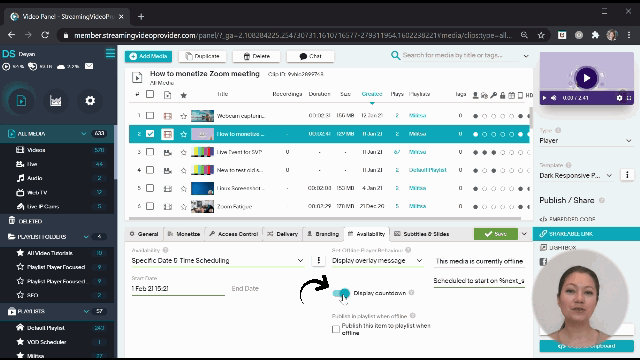Viewport: 640px width, 360px height.
Task: Collapse the All Media section
Action: tap(84, 134)
